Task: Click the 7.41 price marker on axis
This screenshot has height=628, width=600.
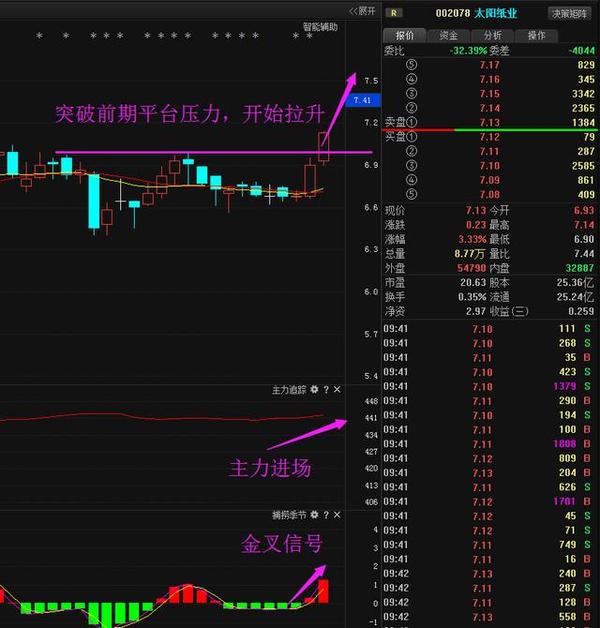Action: point(368,100)
